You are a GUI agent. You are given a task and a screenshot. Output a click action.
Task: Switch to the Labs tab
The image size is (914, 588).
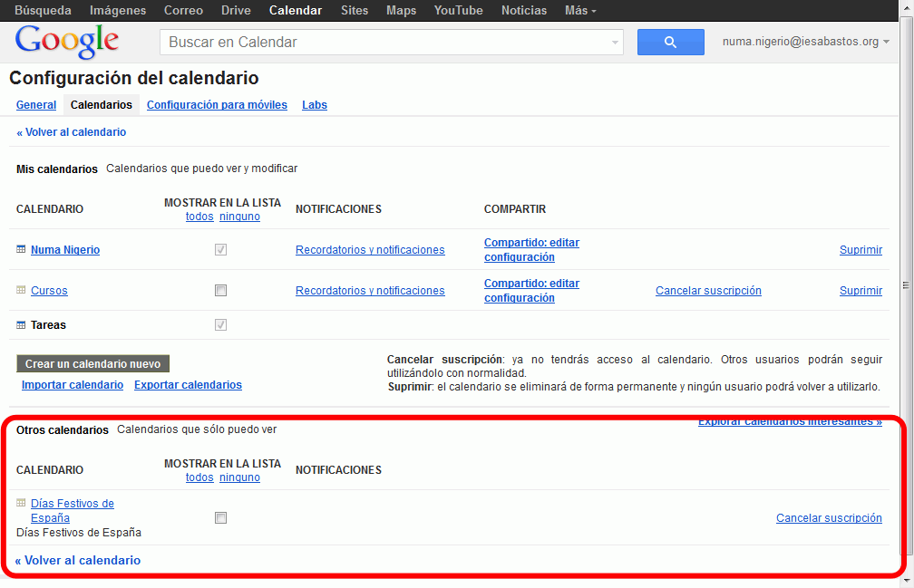click(x=315, y=105)
